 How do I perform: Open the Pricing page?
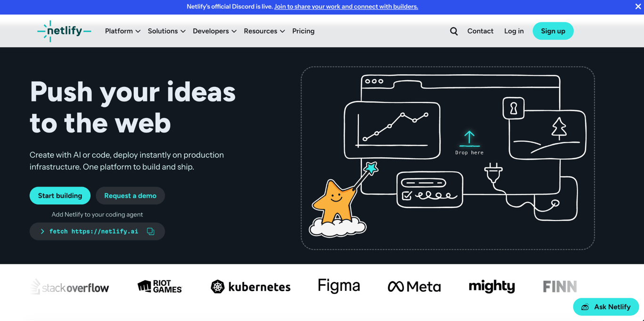click(303, 31)
